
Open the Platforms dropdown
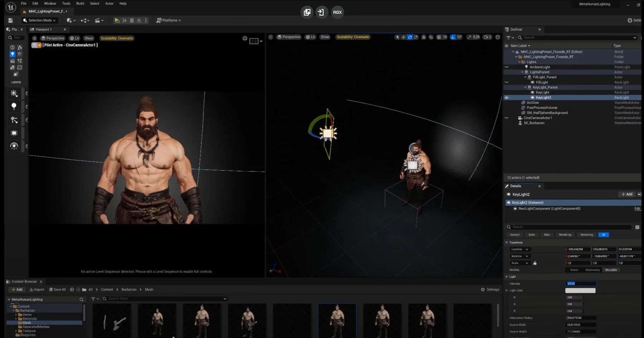click(169, 20)
